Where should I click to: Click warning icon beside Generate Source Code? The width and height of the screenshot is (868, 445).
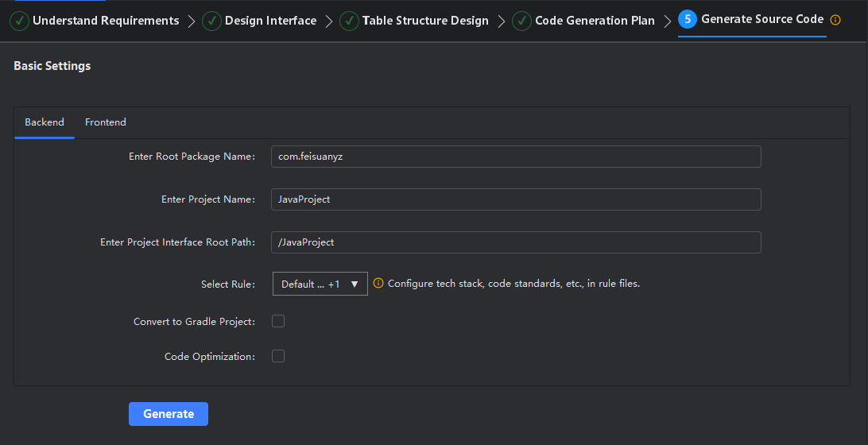835,20
